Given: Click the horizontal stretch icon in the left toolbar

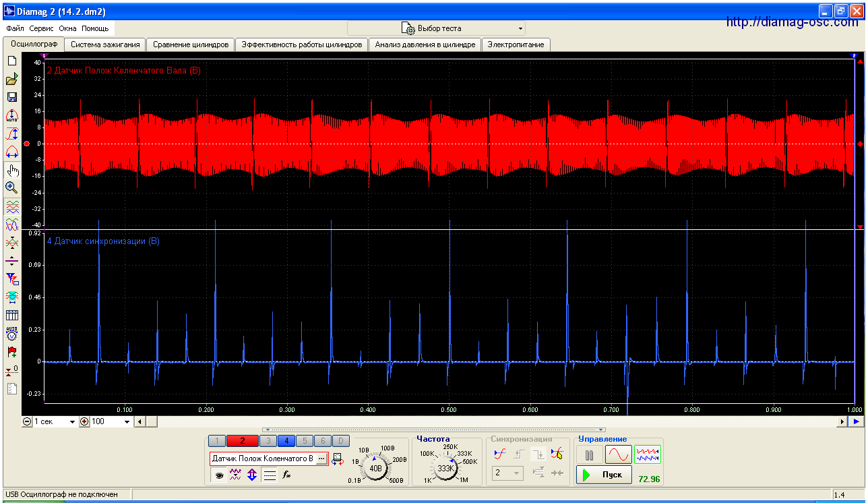Looking at the screenshot, I should point(11,152).
